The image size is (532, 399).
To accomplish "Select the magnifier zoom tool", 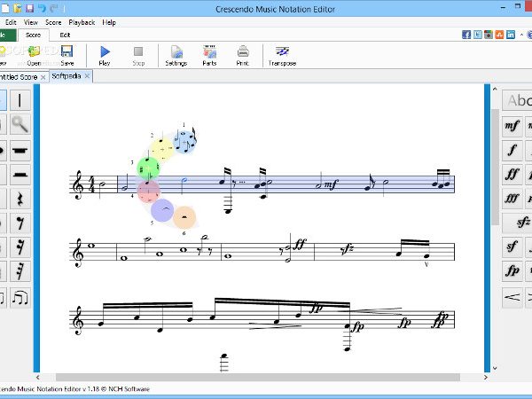I will click(x=20, y=124).
